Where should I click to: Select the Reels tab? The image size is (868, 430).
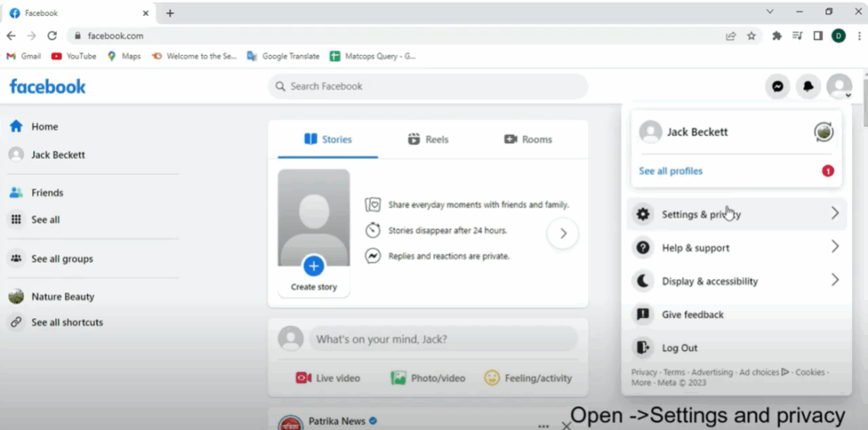(x=428, y=140)
